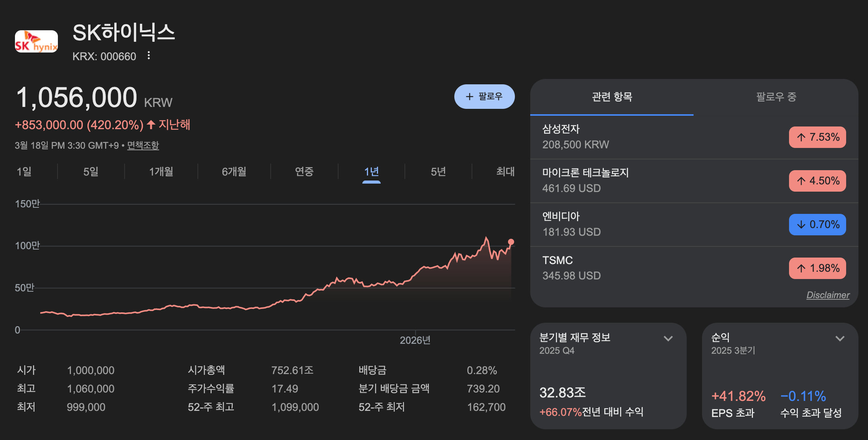The height and width of the screenshot is (440, 868).
Task: Switch to the 팔로우 중 tab
Action: pyautogui.click(x=776, y=97)
